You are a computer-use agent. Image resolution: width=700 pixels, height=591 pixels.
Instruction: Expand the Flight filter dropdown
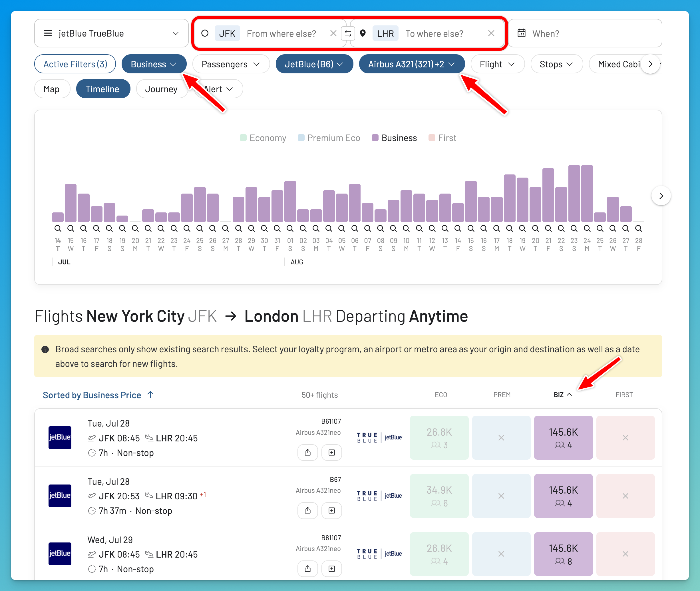click(x=497, y=64)
